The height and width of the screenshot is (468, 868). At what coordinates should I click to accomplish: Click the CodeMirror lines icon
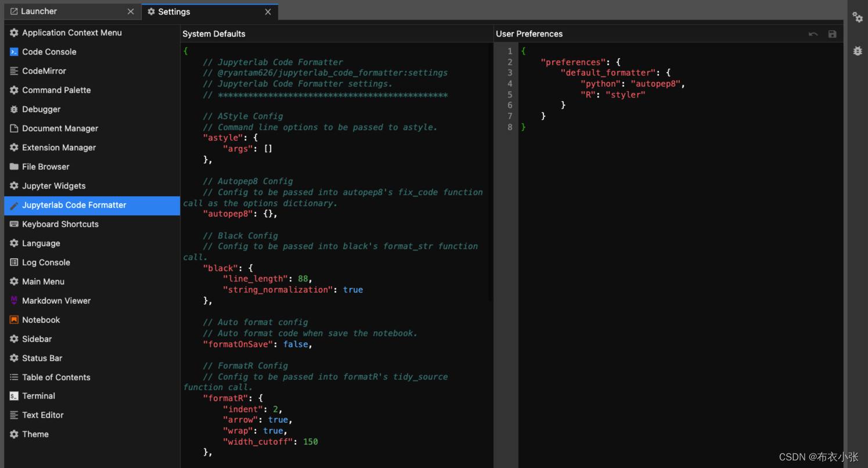click(x=14, y=71)
